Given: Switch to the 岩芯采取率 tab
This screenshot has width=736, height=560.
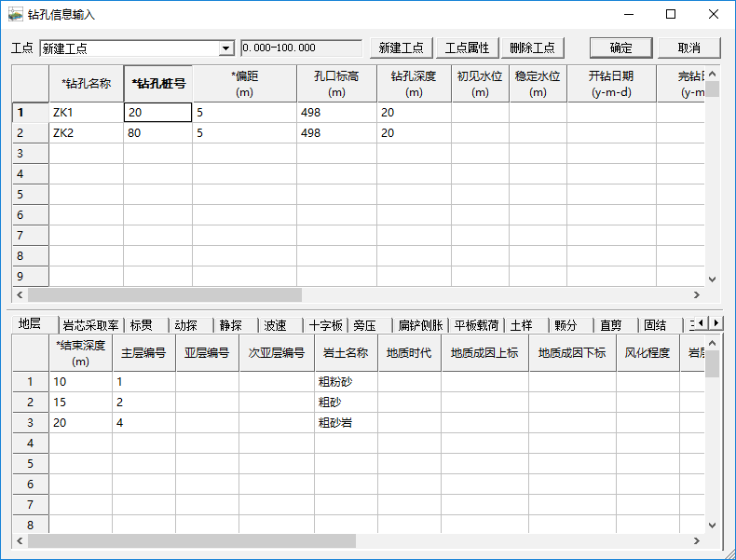Looking at the screenshot, I should click(x=89, y=325).
